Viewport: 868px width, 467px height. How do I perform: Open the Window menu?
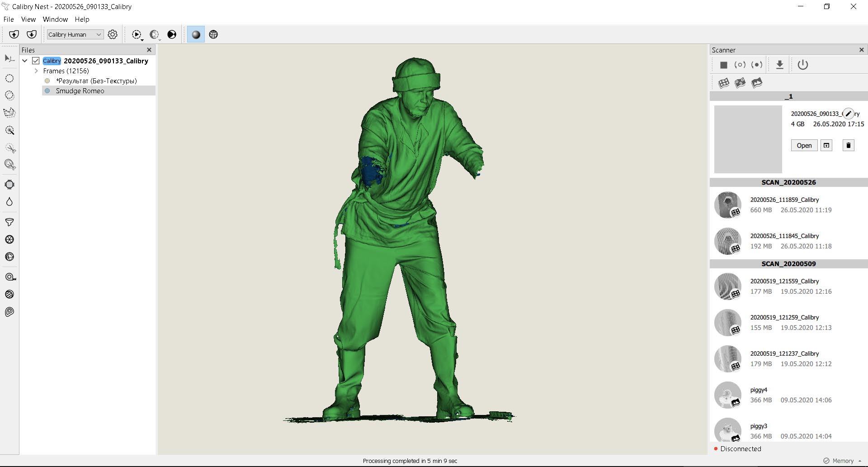(55, 19)
